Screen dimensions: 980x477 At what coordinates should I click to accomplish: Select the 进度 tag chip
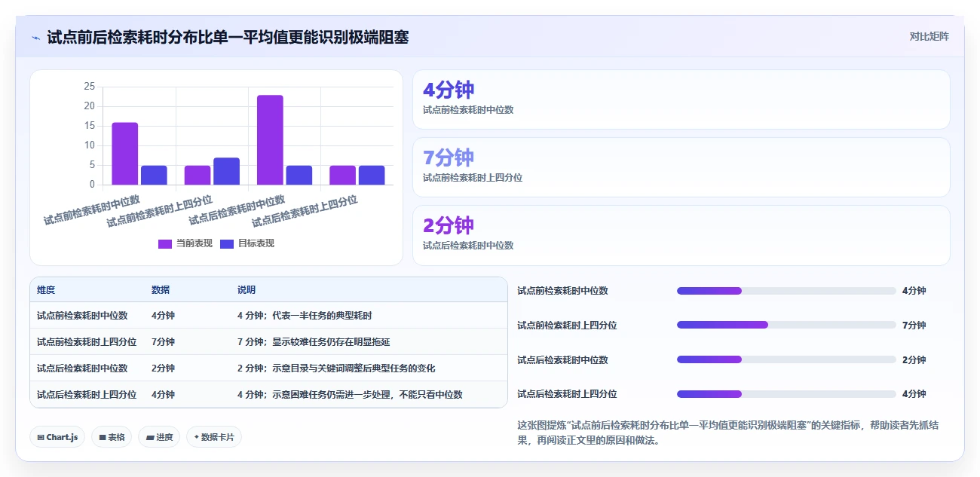[159, 437]
